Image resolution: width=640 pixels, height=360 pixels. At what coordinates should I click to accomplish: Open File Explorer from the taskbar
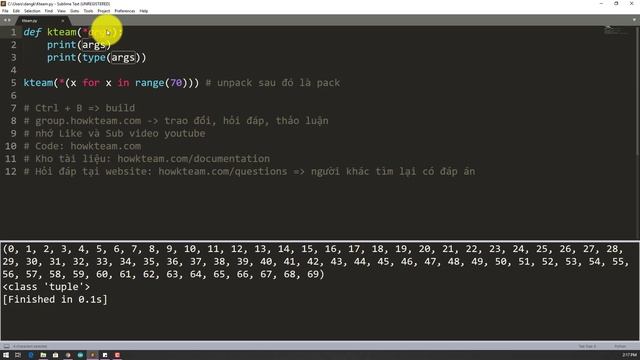(x=43, y=355)
